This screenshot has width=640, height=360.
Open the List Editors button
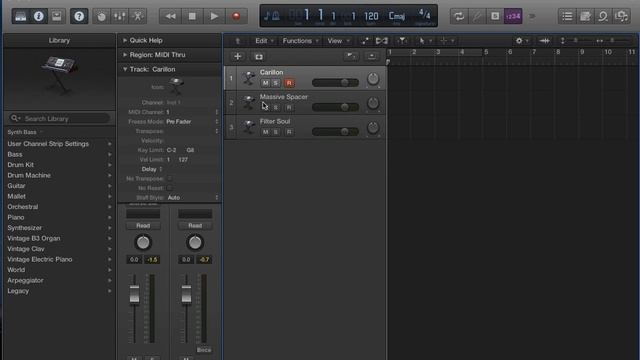pos(567,16)
